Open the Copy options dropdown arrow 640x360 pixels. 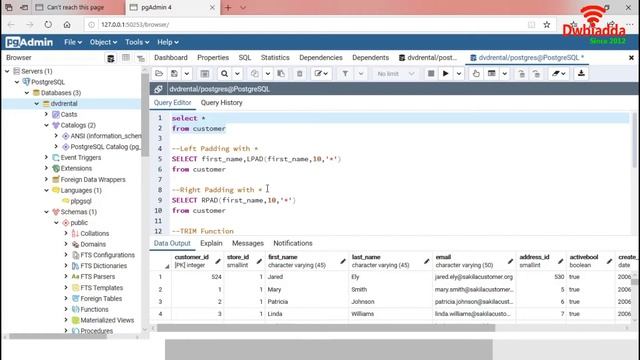[x=267, y=73]
